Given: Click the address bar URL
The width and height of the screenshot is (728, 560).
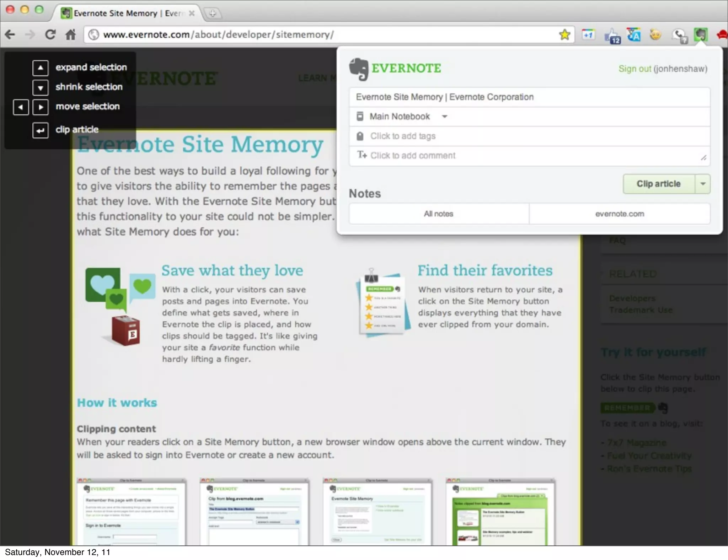Looking at the screenshot, I should click(x=218, y=34).
